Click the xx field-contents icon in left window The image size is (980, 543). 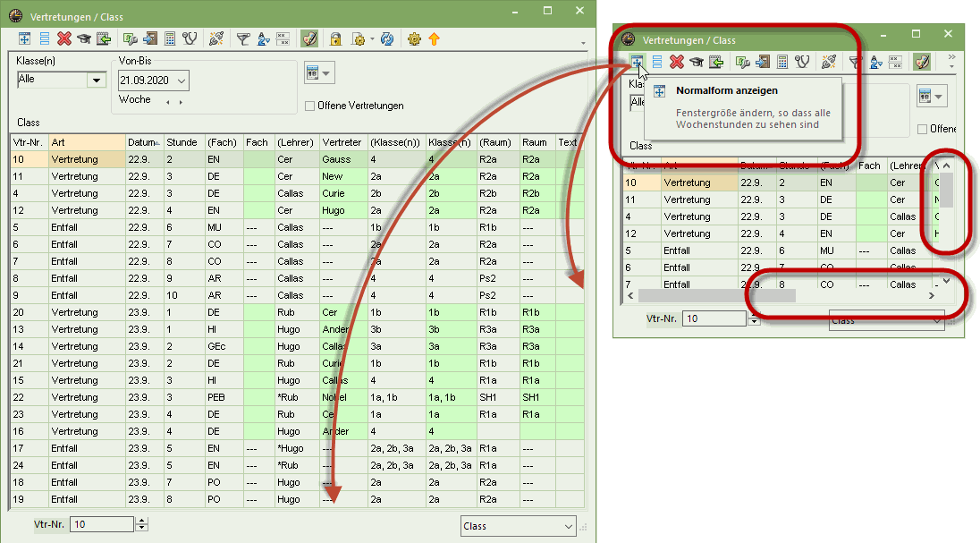[x=283, y=39]
